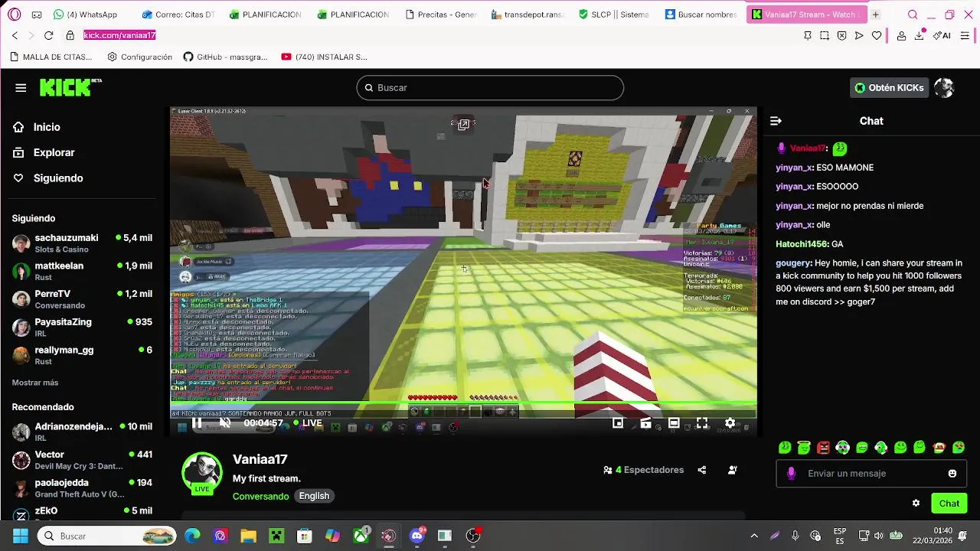Pop out the video with the overlay icon

[463, 125]
